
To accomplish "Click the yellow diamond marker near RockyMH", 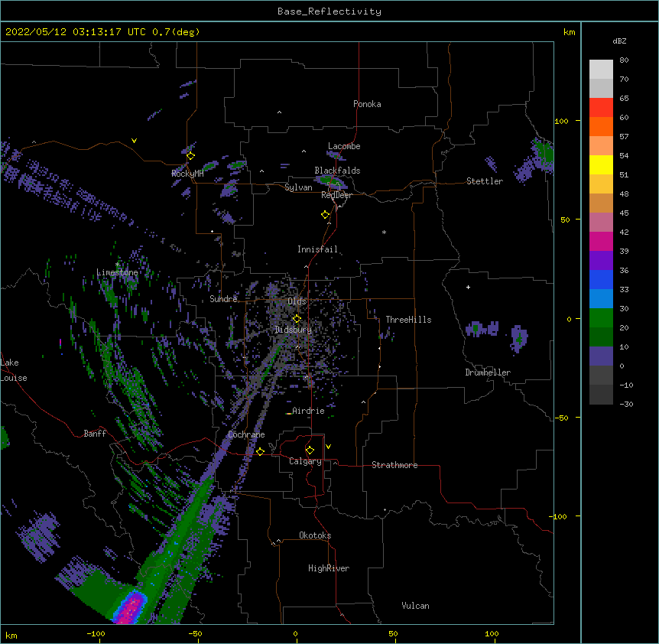I will point(190,156).
